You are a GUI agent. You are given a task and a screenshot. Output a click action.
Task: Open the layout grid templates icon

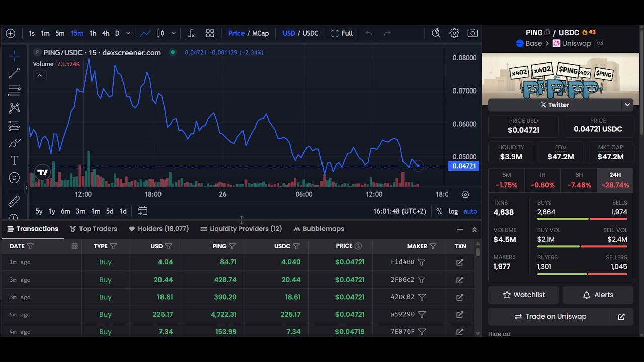pos(210,33)
